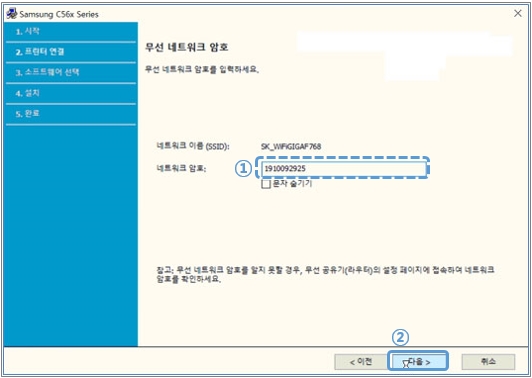Viewport: 532px width, 378px height.
Task: Click the 네트워크 이름 (SSID) label
Action: 193,147
